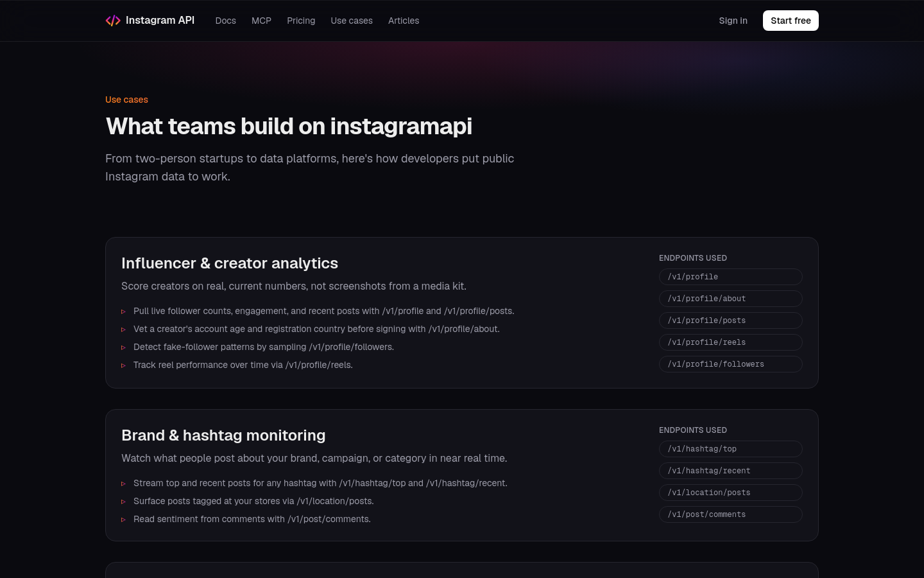
Task: Go to the Pricing page
Action: (301, 21)
